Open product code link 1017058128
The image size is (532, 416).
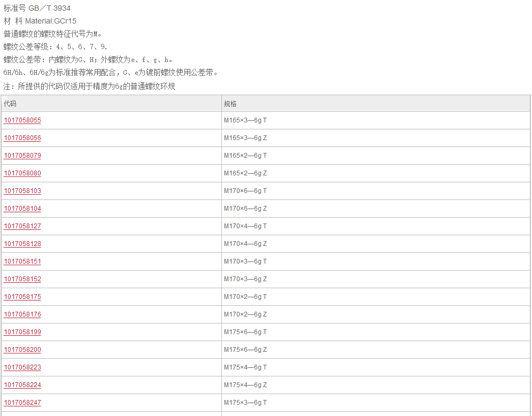tap(22, 244)
